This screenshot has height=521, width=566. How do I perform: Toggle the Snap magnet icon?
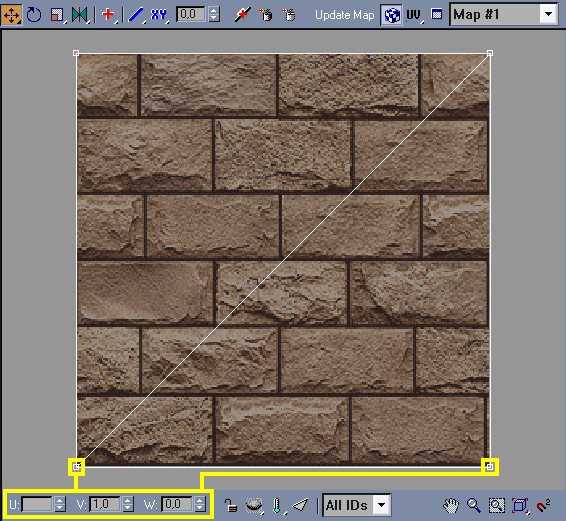(x=543, y=505)
